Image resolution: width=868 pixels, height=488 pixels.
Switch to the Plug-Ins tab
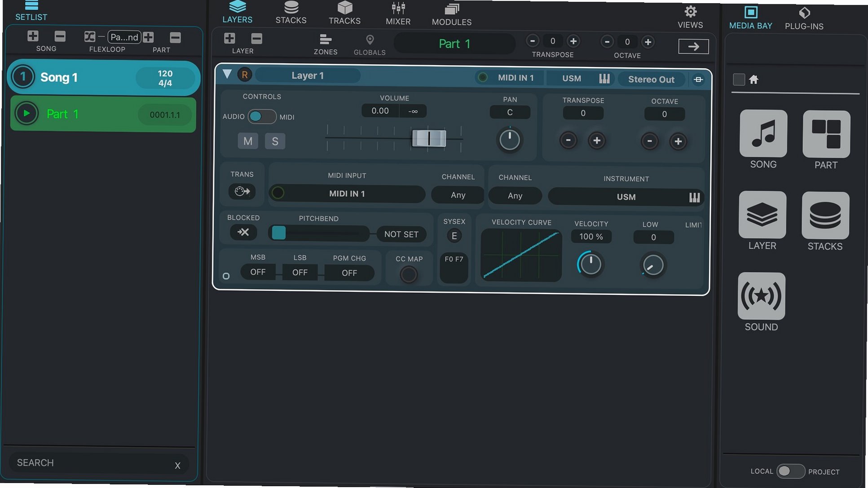tap(804, 18)
